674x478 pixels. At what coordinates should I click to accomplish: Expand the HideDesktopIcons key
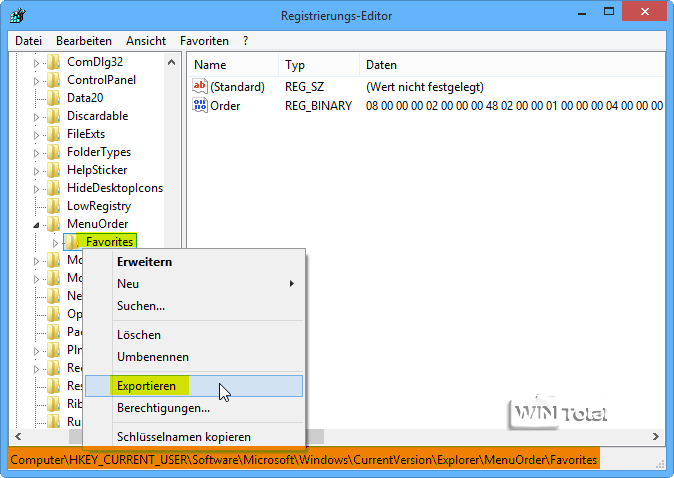37,190
